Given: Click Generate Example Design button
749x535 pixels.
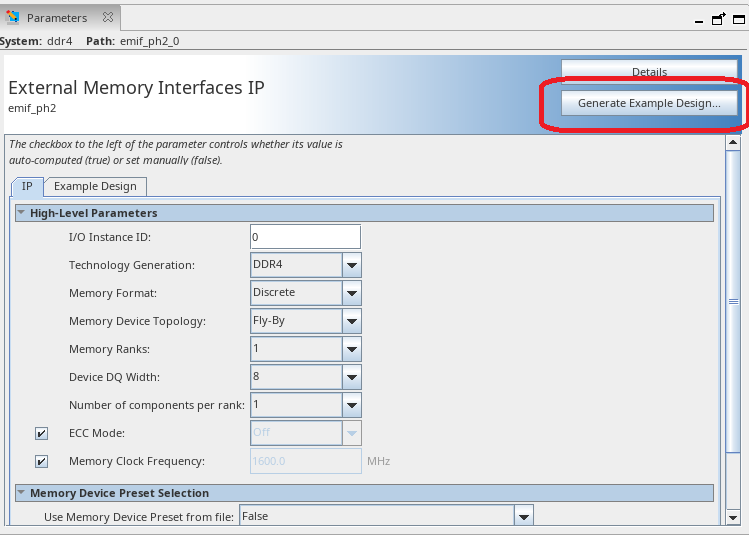Looking at the screenshot, I should (649, 103).
